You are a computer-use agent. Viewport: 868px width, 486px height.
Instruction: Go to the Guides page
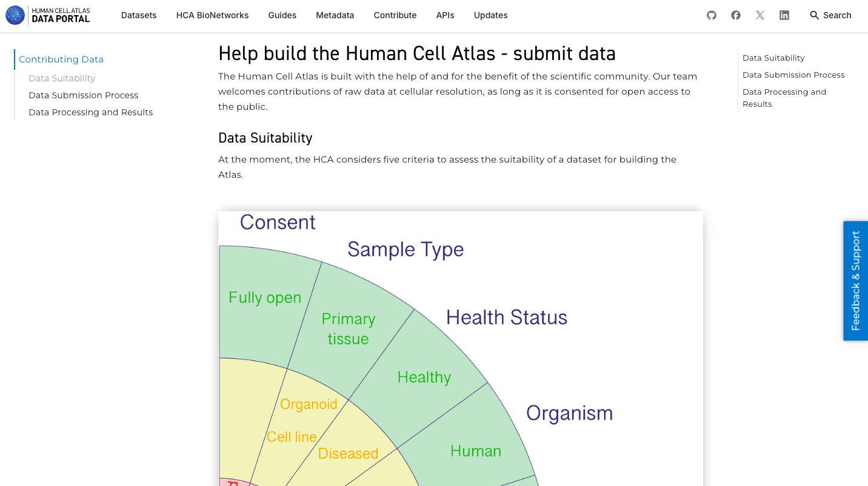pyautogui.click(x=282, y=15)
